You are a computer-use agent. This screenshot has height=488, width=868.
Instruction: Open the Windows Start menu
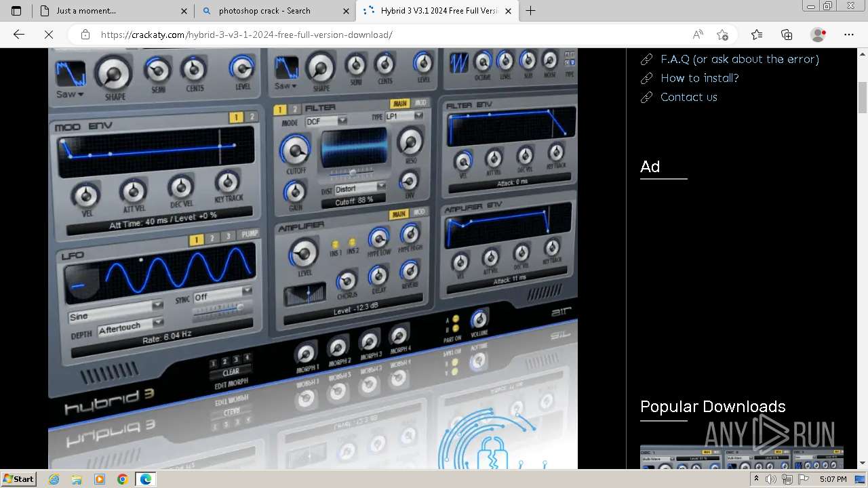(x=19, y=479)
